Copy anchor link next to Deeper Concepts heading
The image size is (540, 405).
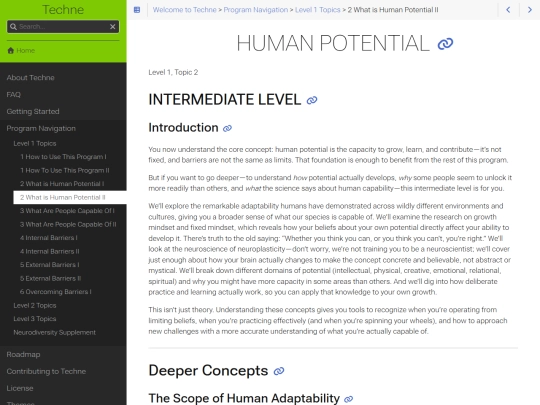tap(279, 371)
